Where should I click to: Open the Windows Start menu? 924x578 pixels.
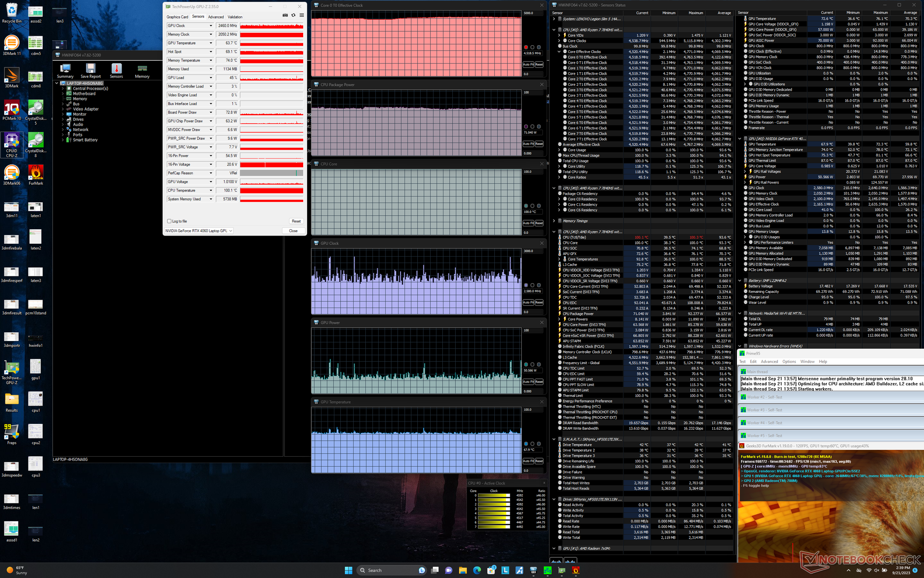348,570
